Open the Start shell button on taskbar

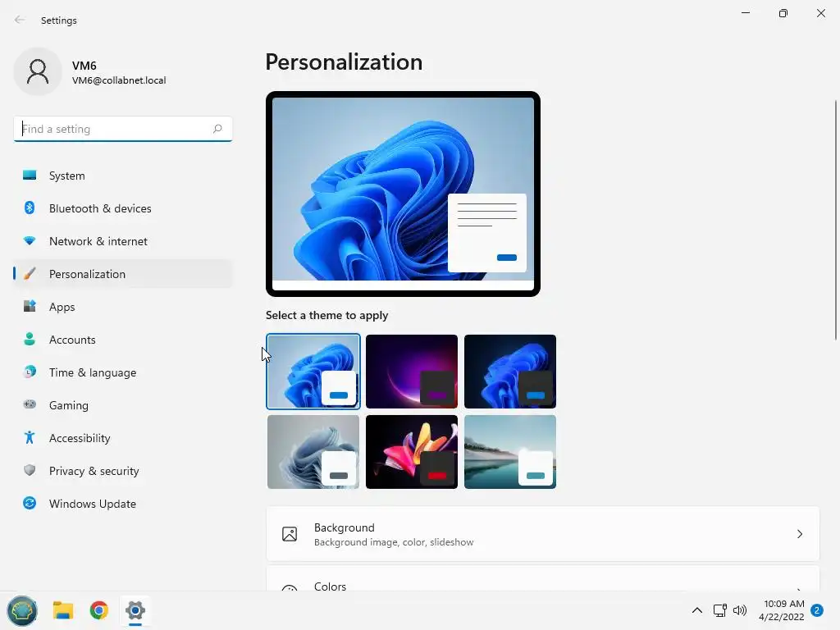pyautogui.click(x=22, y=610)
